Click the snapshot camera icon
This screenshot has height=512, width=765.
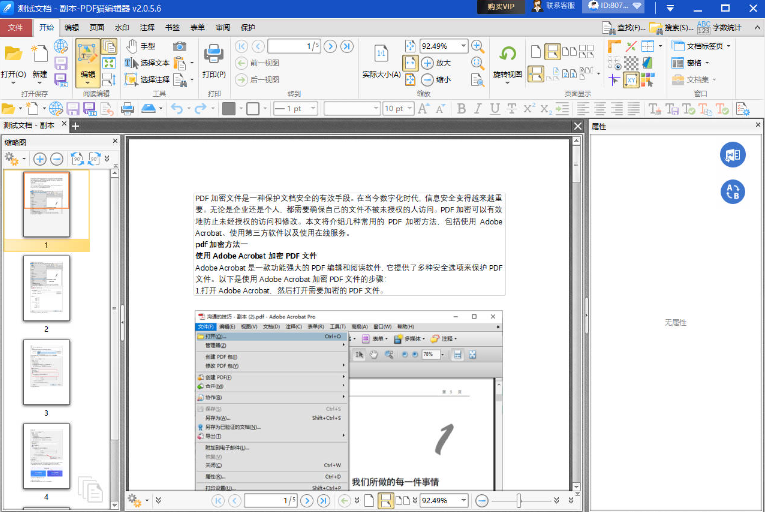click(179, 46)
